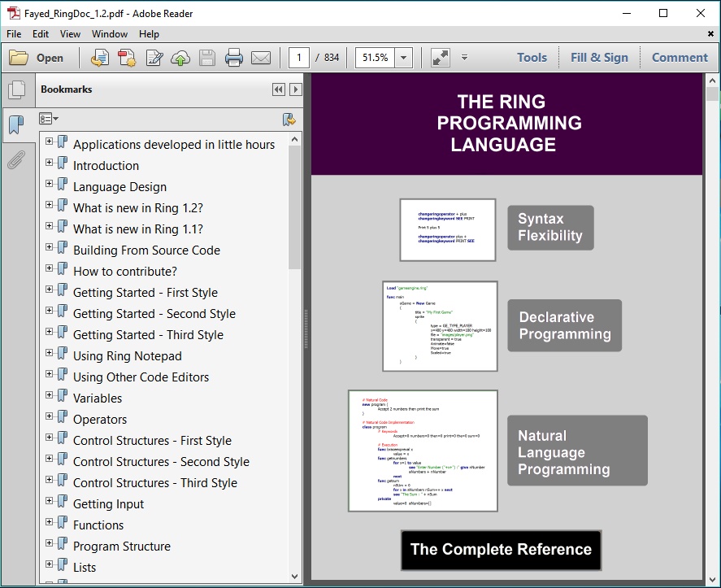Click the Create PDF online icon

[x=127, y=58]
